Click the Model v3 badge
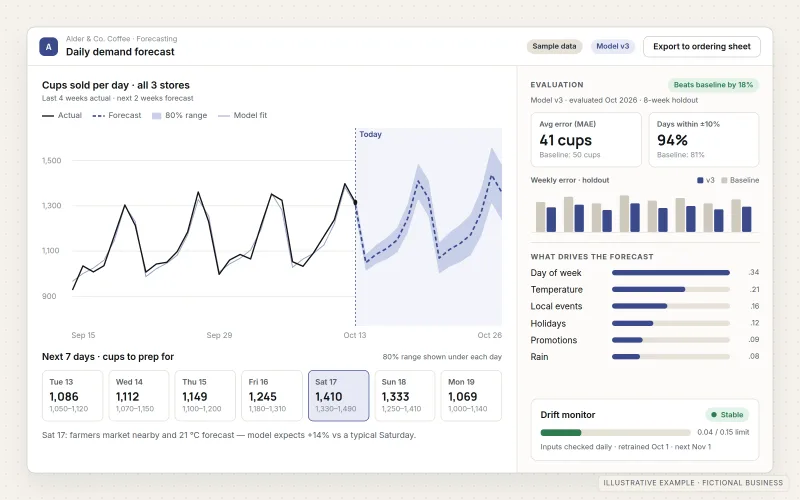 coord(612,46)
